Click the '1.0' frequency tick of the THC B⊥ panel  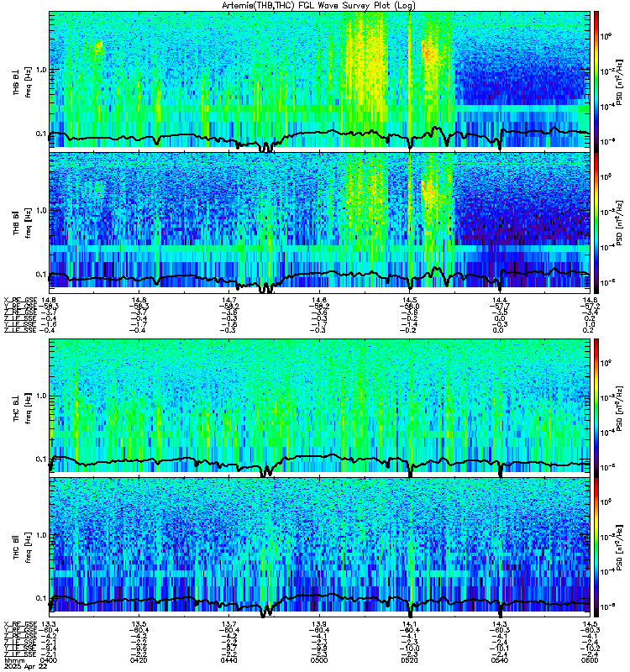(x=41, y=396)
